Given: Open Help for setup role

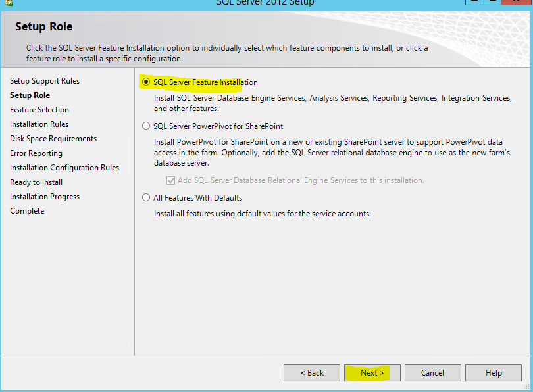Looking at the screenshot, I should tap(494, 373).
